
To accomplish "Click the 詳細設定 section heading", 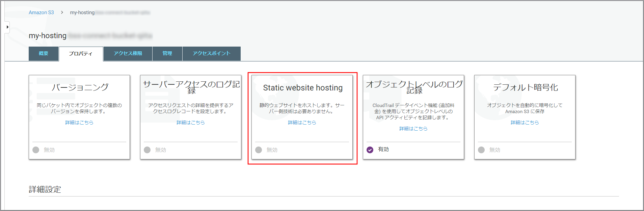I will point(45,189).
